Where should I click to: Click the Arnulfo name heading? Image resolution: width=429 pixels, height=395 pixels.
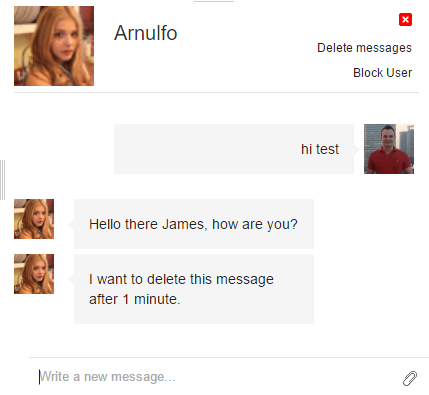[x=146, y=33]
